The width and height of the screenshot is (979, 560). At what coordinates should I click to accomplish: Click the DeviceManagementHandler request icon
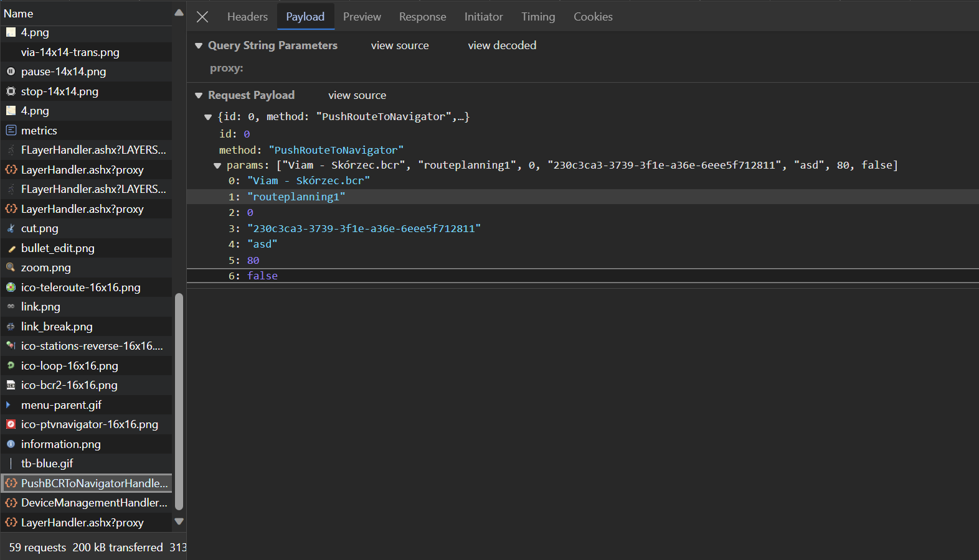coord(11,503)
